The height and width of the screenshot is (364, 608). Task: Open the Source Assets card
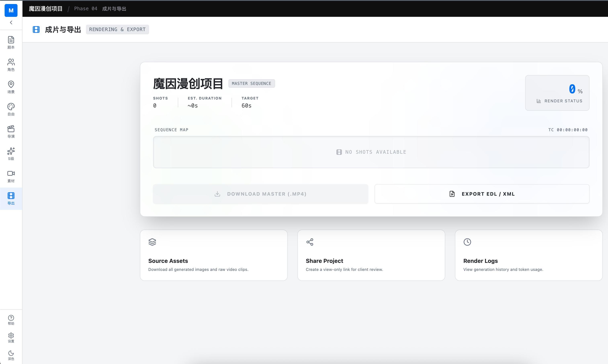[x=213, y=255]
